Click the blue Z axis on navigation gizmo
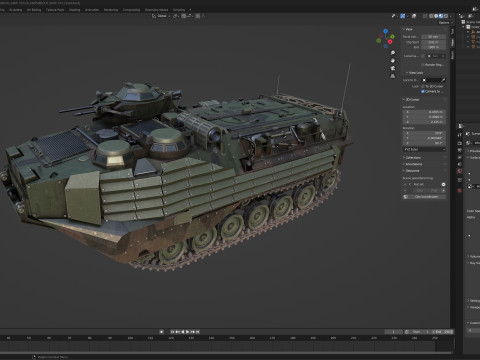The width and height of the screenshot is (480, 360). point(386,31)
